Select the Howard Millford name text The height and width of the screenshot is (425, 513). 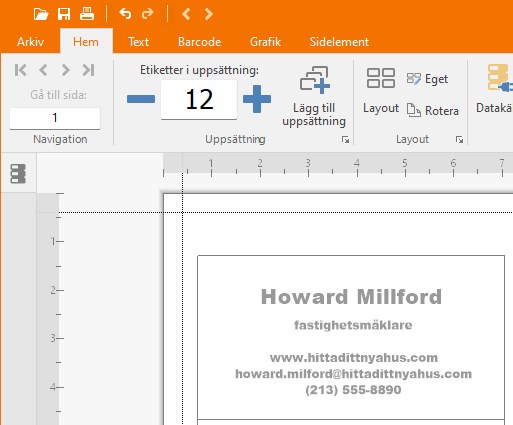pos(351,297)
